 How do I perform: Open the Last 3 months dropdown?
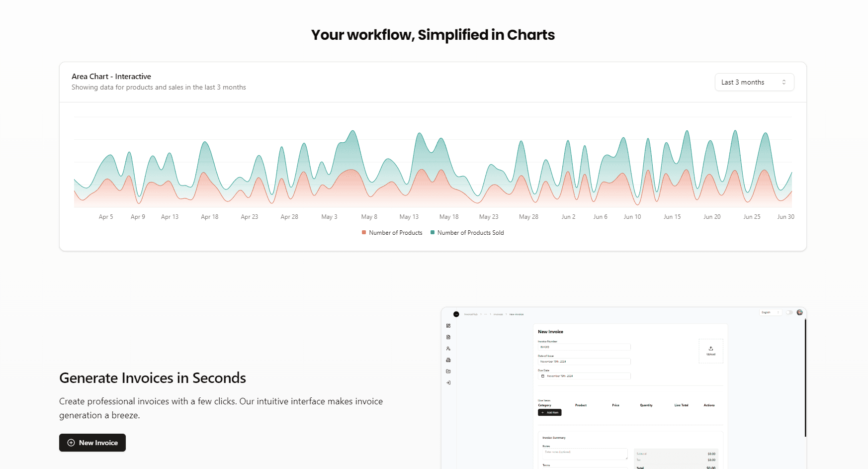point(754,82)
